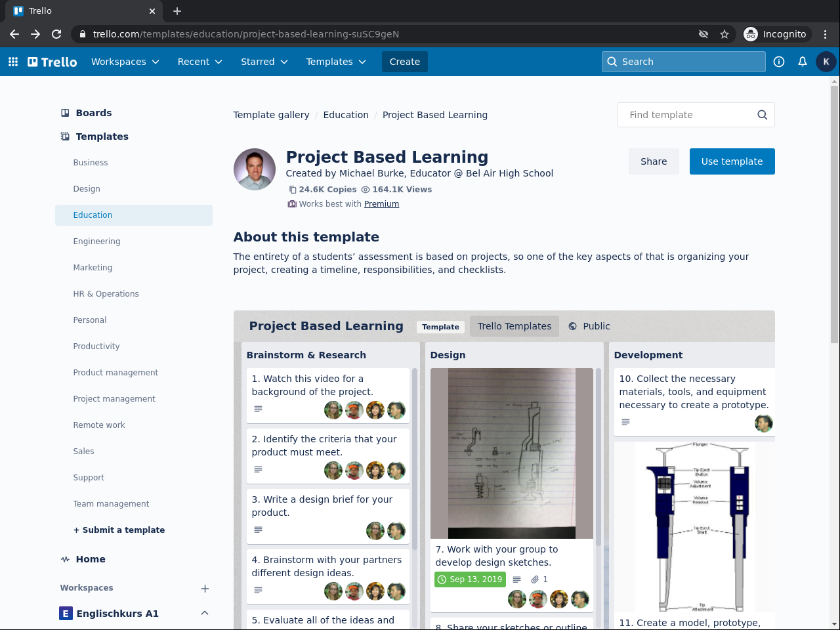840x630 pixels.
Task: Click description icon on card 1
Action: [x=258, y=409]
